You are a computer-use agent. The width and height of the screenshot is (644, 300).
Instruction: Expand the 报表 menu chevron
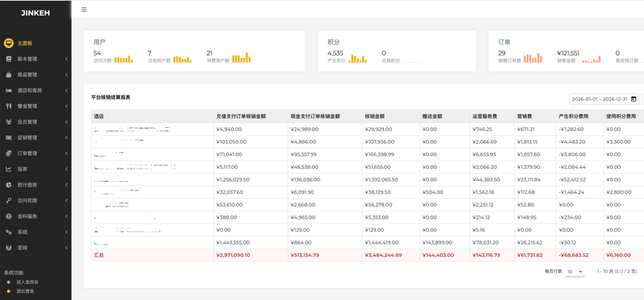tap(66, 169)
